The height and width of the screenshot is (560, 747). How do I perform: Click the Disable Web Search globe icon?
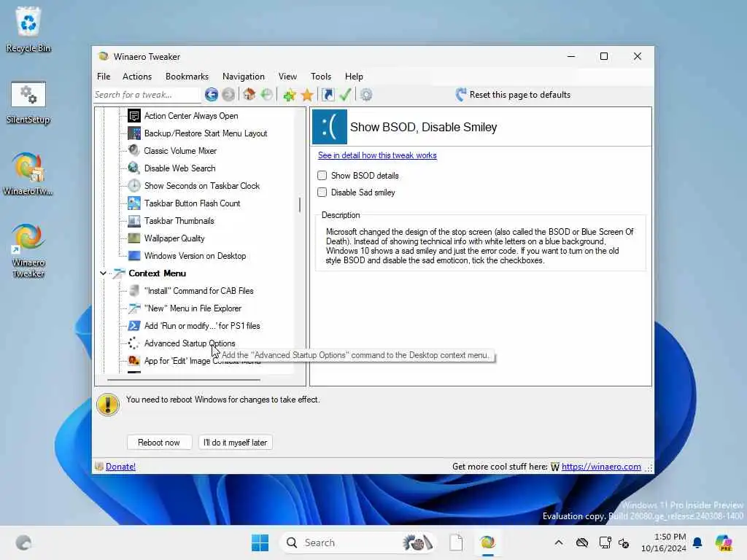[x=134, y=168]
